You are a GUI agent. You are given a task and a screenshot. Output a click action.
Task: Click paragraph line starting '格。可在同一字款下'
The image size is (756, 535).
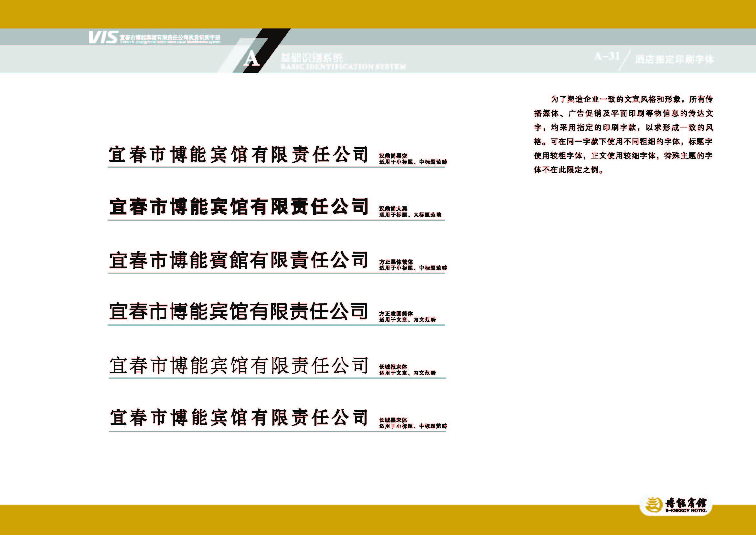(623, 142)
